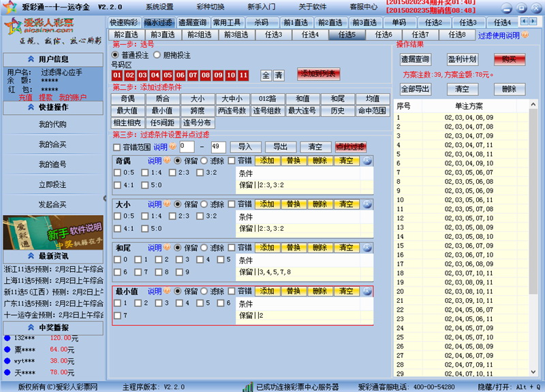Click the orange help icon in 和尾 row
545x392 pixels.
click(x=167, y=247)
